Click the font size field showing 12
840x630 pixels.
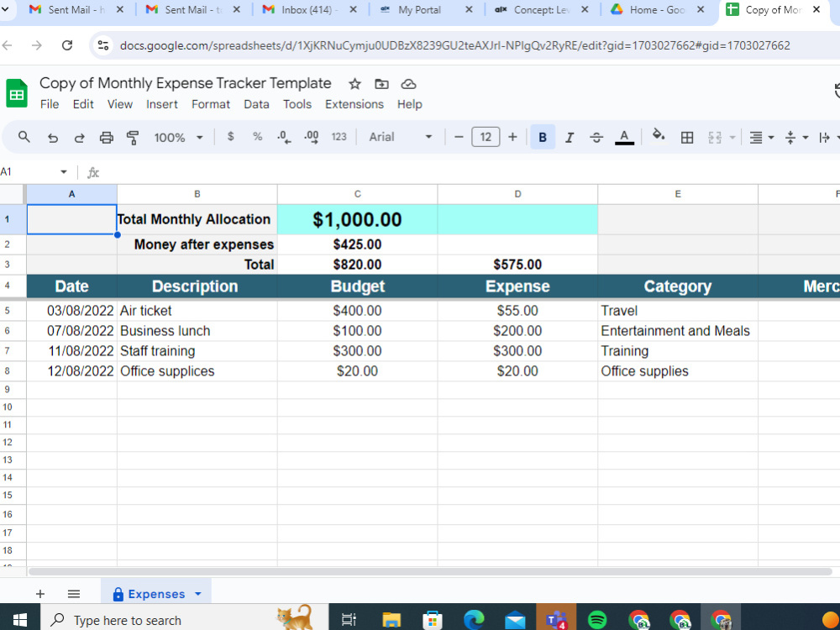coord(486,137)
